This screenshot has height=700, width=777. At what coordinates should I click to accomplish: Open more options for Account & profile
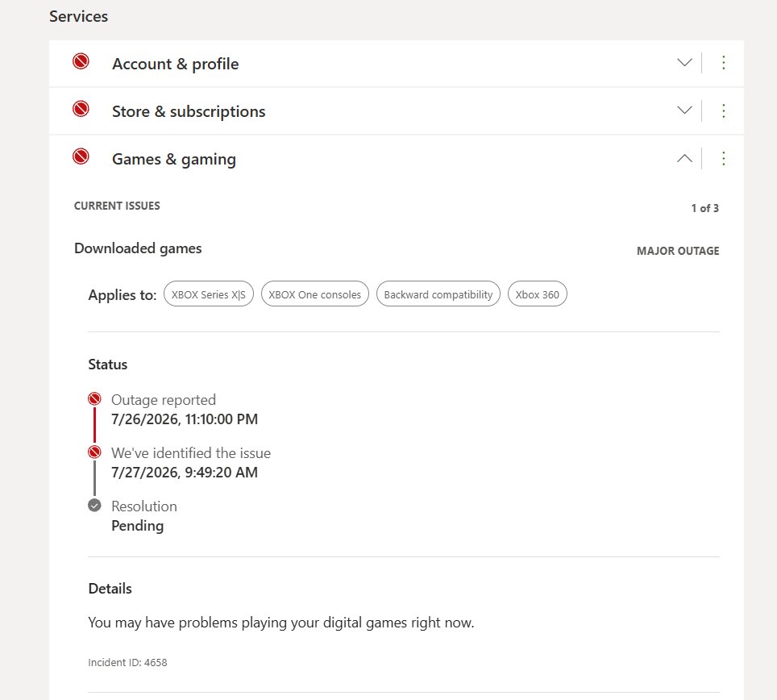[724, 62]
